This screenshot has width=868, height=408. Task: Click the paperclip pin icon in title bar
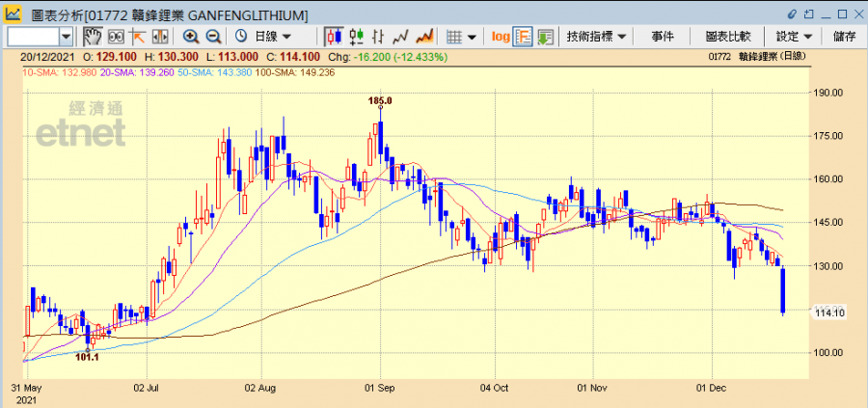pyautogui.click(x=793, y=14)
